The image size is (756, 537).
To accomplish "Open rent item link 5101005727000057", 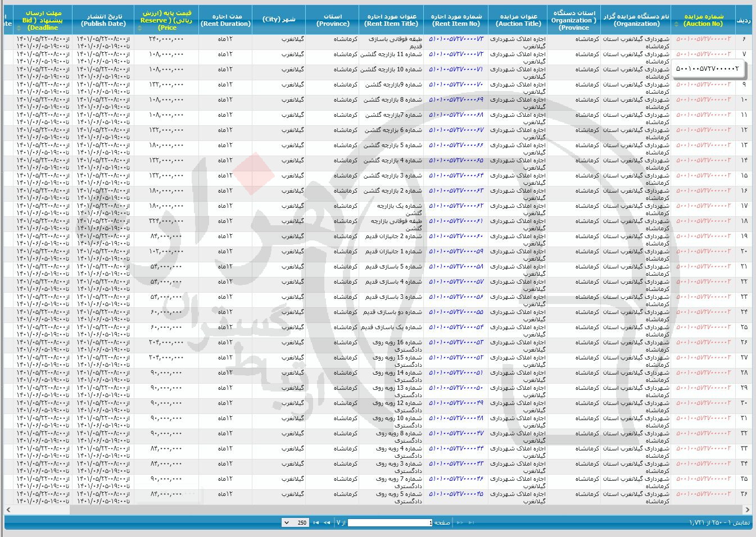I will pos(456,281).
